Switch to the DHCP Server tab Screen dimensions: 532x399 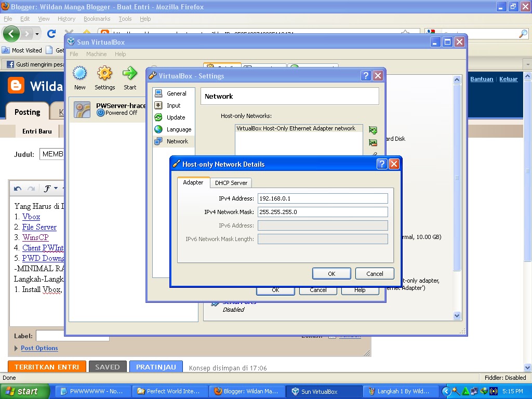pyautogui.click(x=231, y=183)
